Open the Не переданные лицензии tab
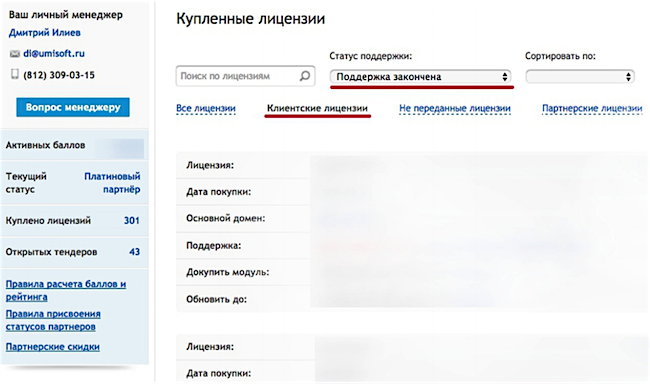Viewport: 650px width, 384px height. (455, 108)
